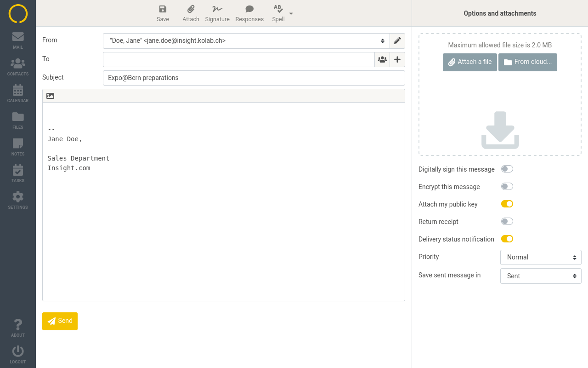Click the Maximum allowed file size text
Image resolution: width=588 pixels, height=368 pixels.
click(x=500, y=45)
